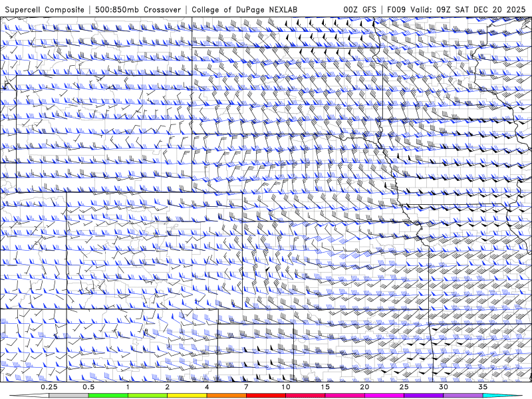Select the purple 25–30 color bar segment
Viewport: 532px width, 399px height.
(x=424, y=396)
